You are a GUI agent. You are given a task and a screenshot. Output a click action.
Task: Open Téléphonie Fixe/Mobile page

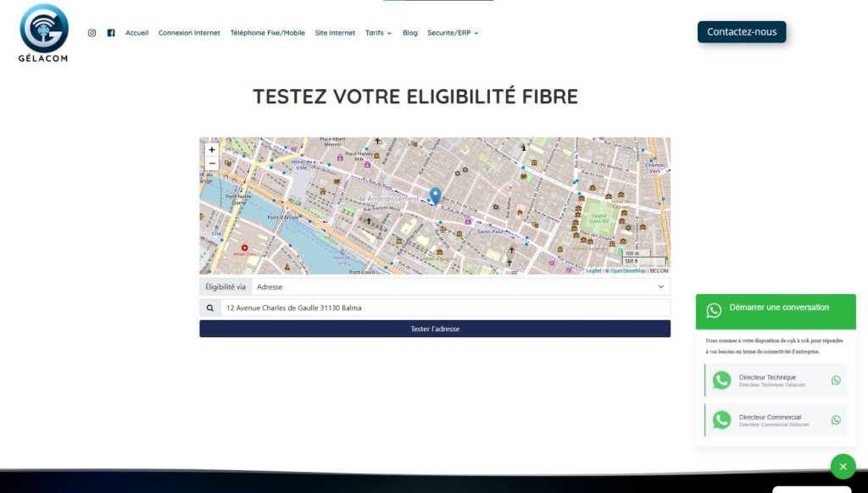(267, 33)
